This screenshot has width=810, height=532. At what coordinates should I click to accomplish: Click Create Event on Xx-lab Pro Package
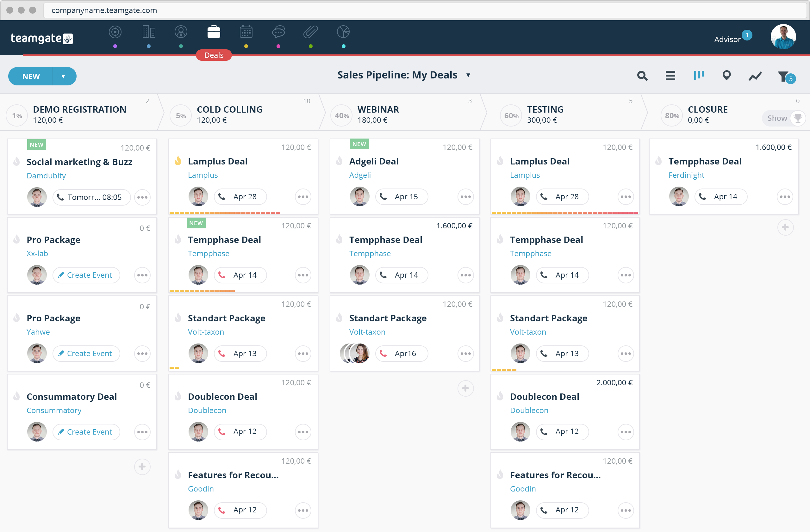(x=86, y=275)
